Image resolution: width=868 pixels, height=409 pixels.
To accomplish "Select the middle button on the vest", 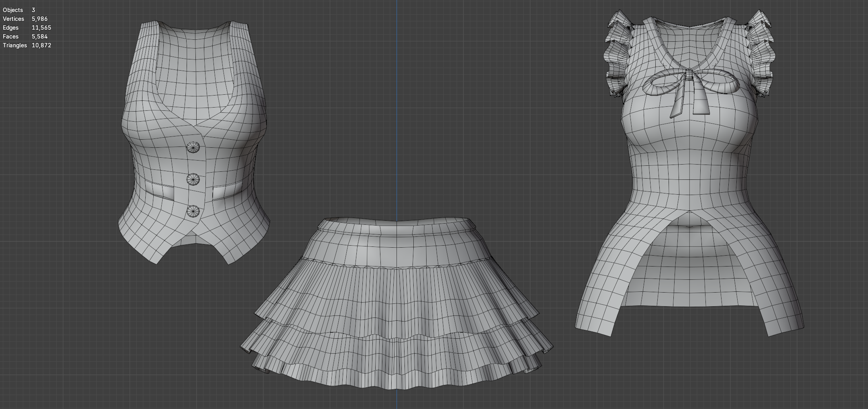I will pos(193,180).
